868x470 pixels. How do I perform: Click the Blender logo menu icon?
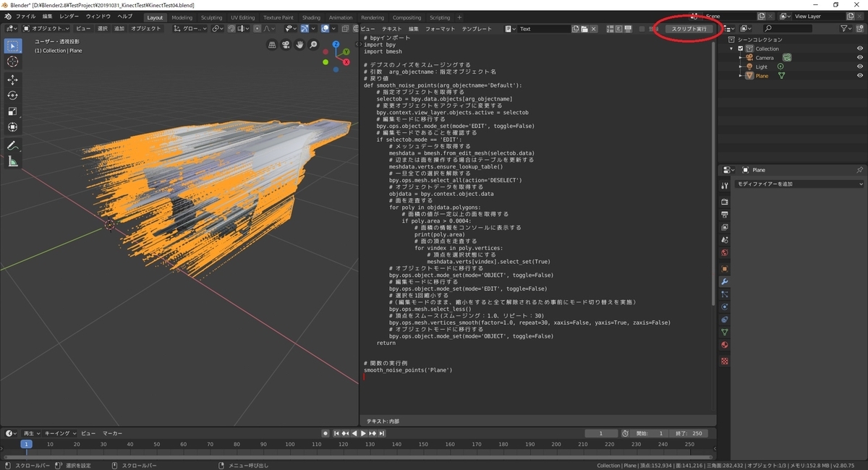tap(7, 17)
